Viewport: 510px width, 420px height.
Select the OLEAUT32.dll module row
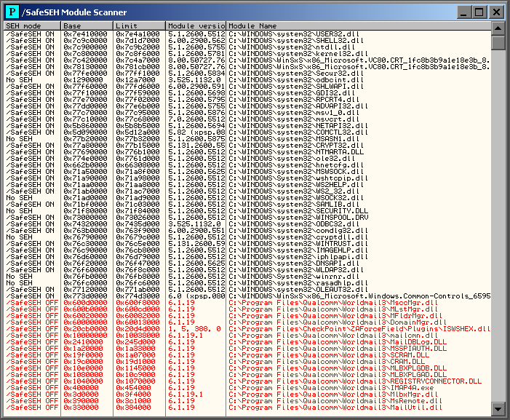click(x=247, y=289)
